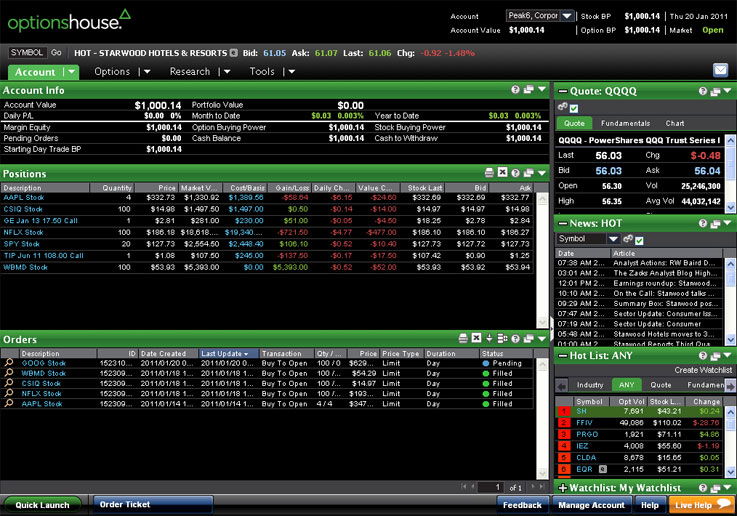The width and height of the screenshot is (737, 516).
Task: Toggle the link checkbox in News panel
Action: point(639,241)
